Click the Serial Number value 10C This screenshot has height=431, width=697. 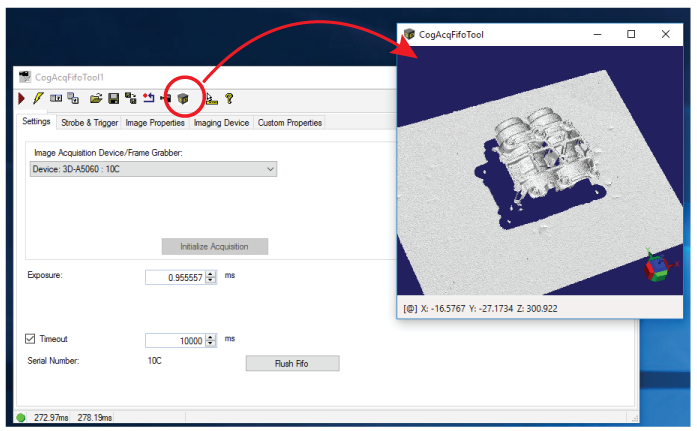[154, 361]
